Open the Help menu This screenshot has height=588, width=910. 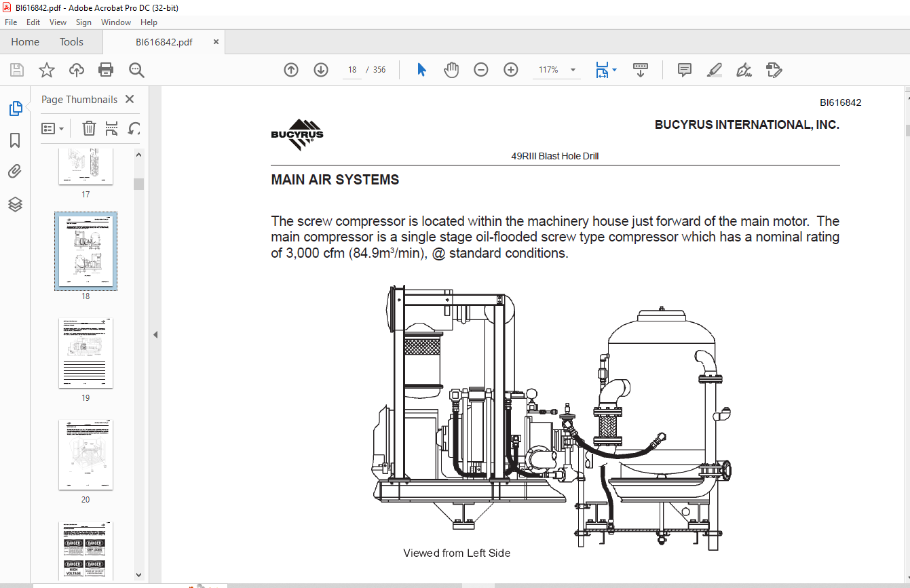(x=149, y=22)
